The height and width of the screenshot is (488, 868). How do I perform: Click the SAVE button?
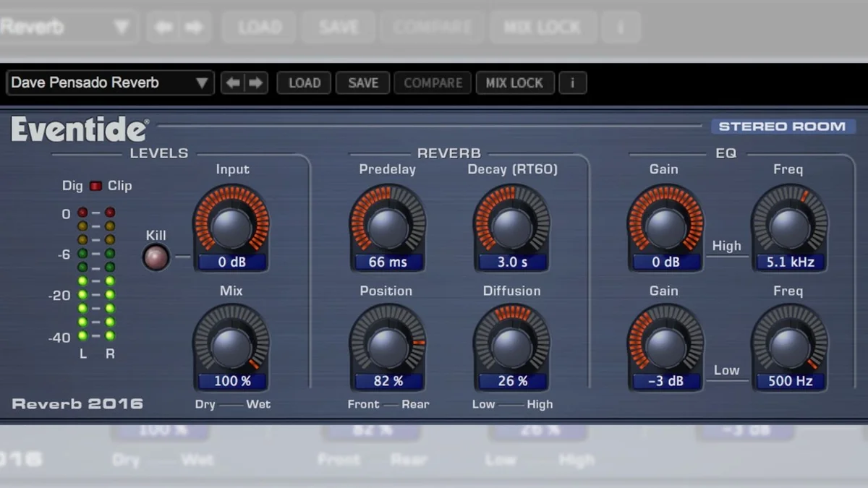(x=363, y=83)
